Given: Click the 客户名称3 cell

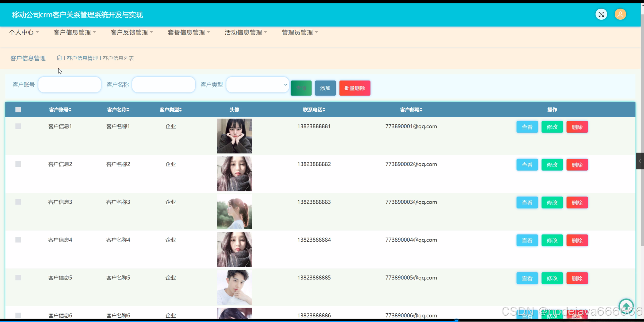Looking at the screenshot, I should pyautogui.click(x=118, y=202).
